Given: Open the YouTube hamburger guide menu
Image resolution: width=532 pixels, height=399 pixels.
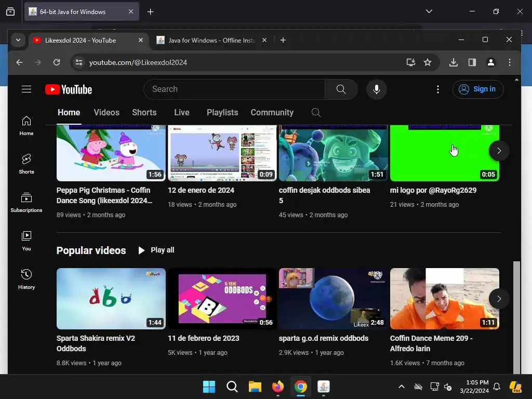Looking at the screenshot, I should pos(26,89).
